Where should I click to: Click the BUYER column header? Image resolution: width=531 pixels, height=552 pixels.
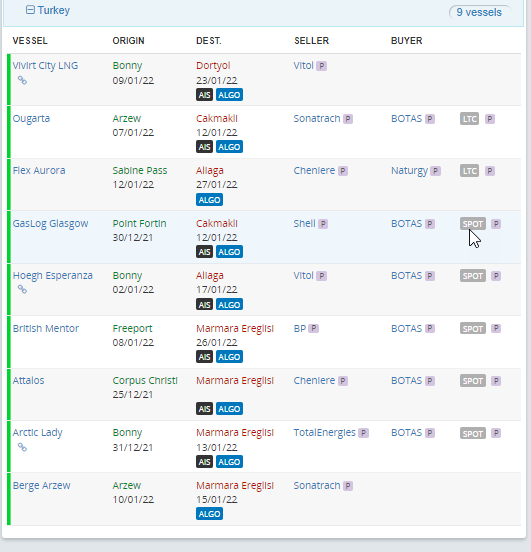[407, 41]
